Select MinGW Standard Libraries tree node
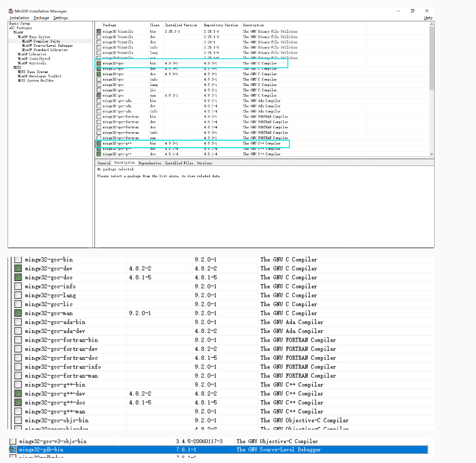The height and width of the screenshot is (463, 476). [x=45, y=50]
